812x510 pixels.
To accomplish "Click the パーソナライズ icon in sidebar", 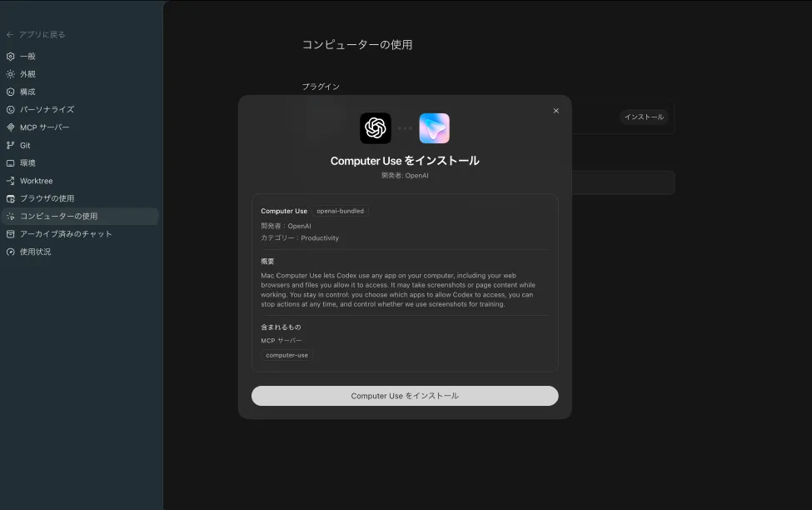I will tap(10, 109).
